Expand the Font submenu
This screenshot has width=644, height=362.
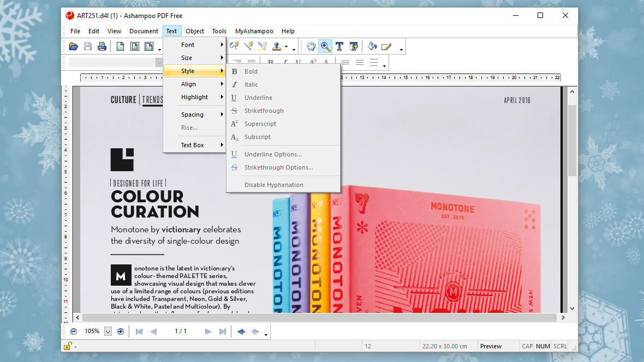(195, 44)
